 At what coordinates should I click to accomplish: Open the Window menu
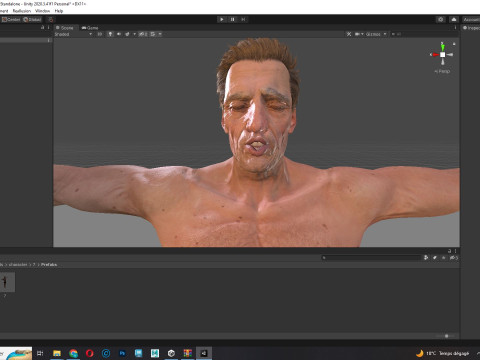[42, 11]
